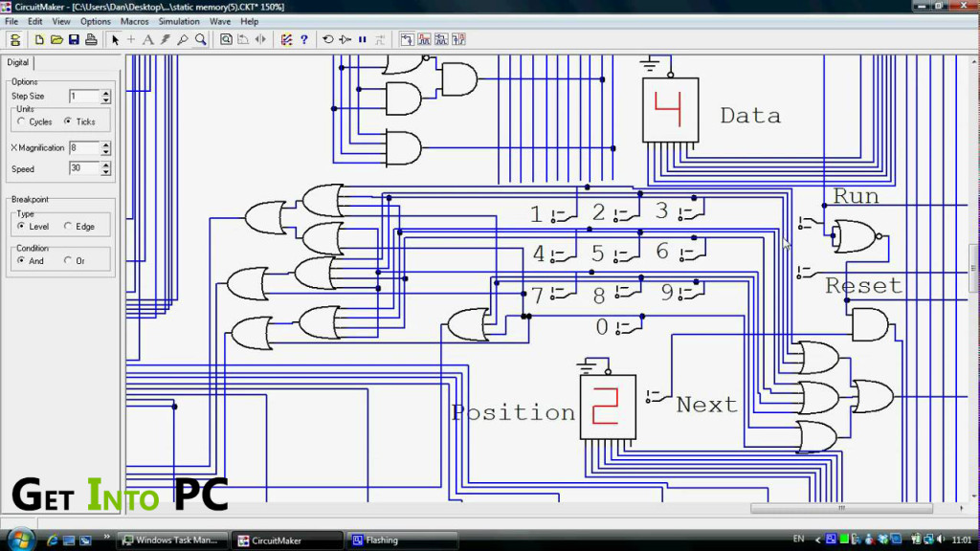Toggle logic switch number 5

pyautogui.click(x=624, y=254)
